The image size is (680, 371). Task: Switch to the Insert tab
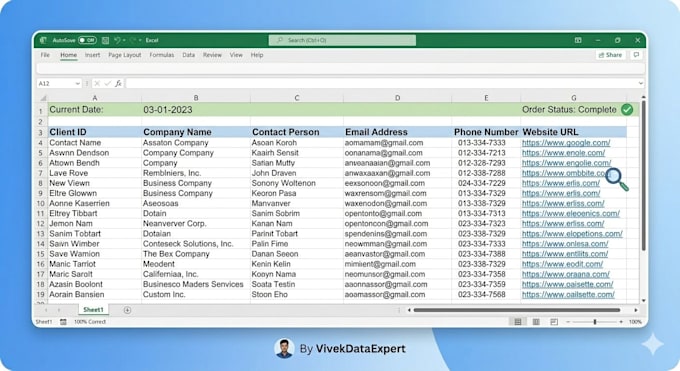92,55
